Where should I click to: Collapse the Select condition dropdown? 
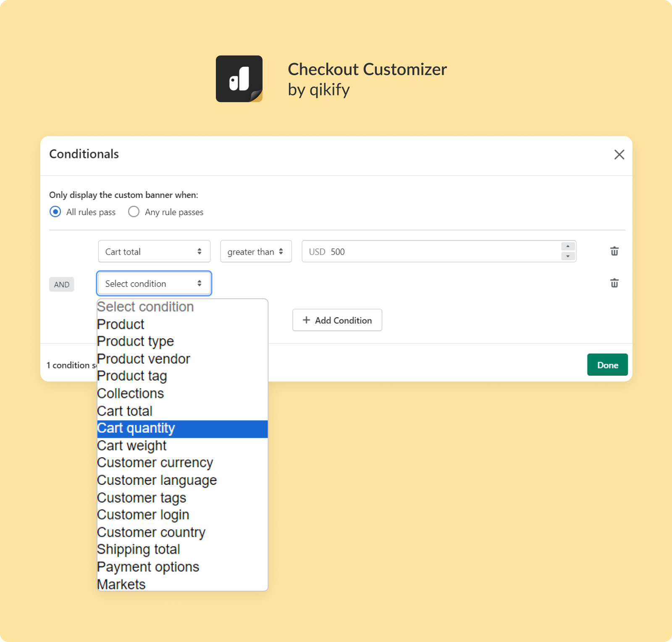pyautogui.click(x=154, y=284)
